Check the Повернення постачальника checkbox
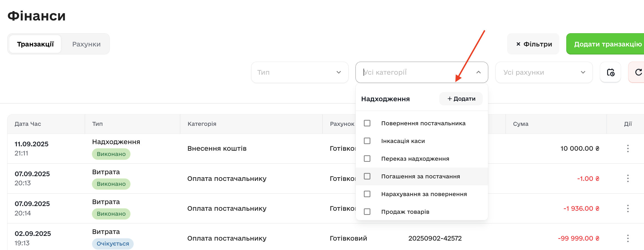 (x=367, y=123)
